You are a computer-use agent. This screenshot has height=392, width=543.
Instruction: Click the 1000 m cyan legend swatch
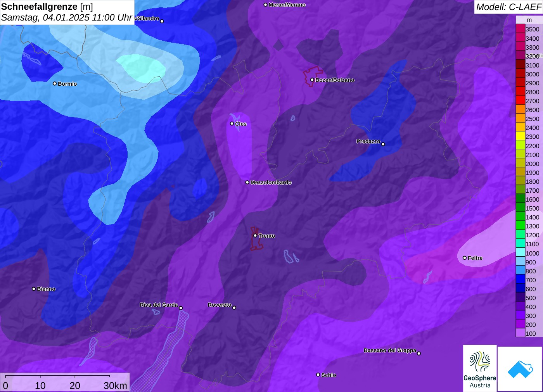521,252
